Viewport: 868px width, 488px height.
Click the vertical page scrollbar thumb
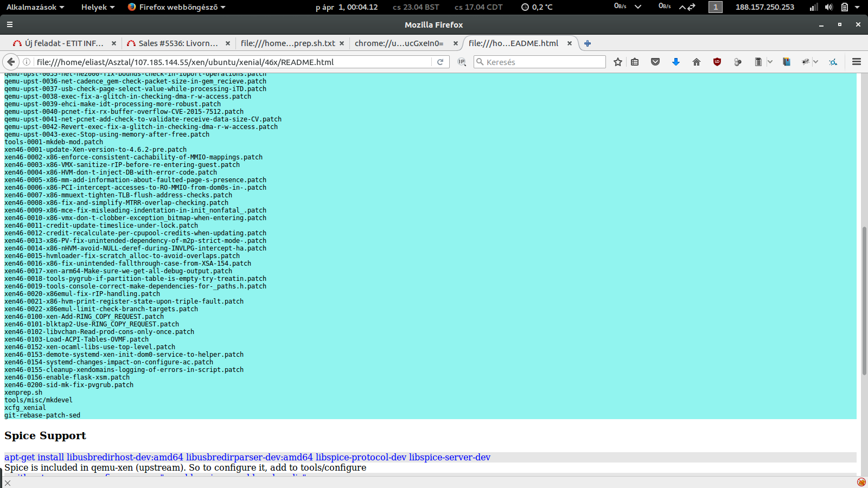[x=864, y=301]
